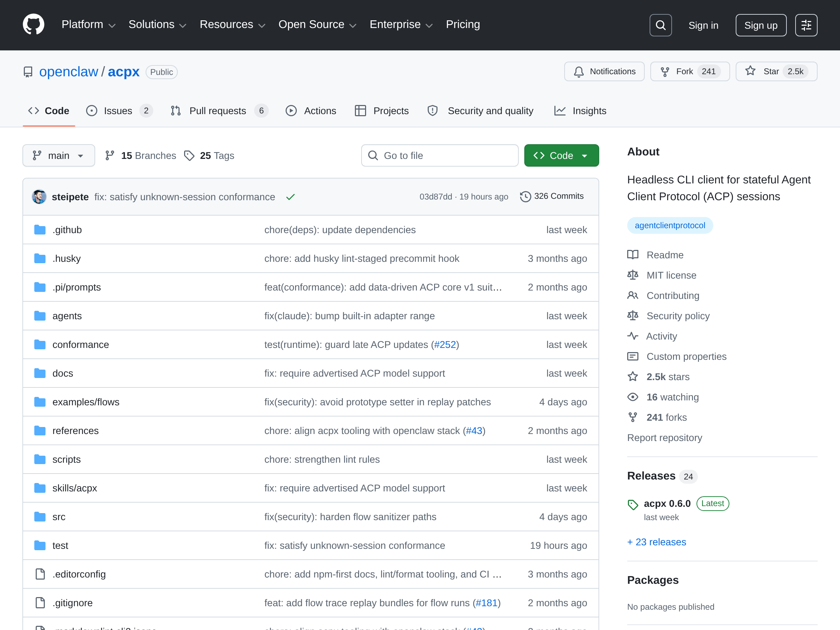The image size is (840, 630).
Task: Click the green commit status checkmark
Action: [290, 197]
